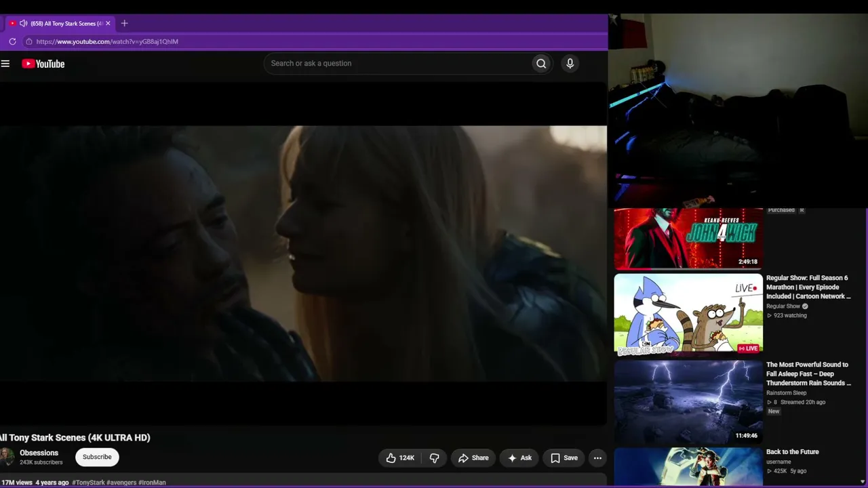The image size is (868, 488).
Task: Select the All Tony Stark Scenes browser tab
Action: point(61,23)
